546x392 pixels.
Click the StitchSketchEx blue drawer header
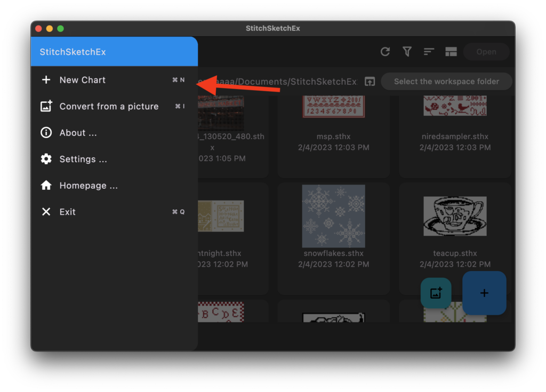point(114,52)
